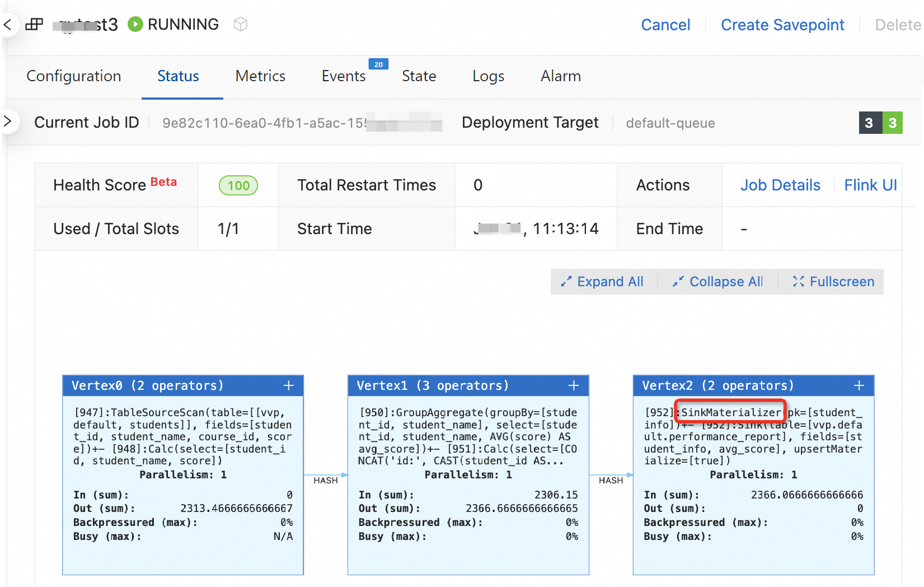This screenshot has height=587, width=924.
Task: Click the default-queue deployment target
Action: (x=670, y=123)
